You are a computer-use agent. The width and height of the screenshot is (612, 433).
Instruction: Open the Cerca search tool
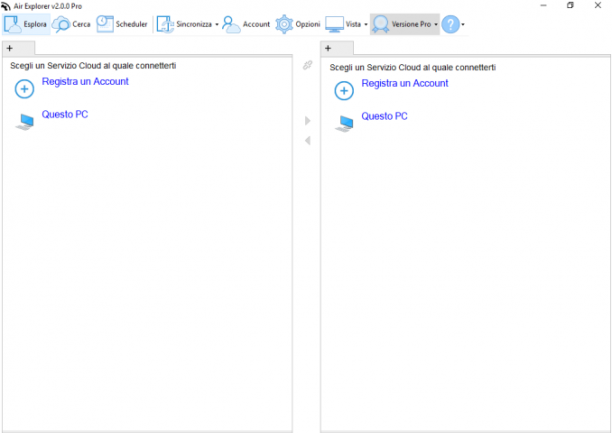pos(71,24)
